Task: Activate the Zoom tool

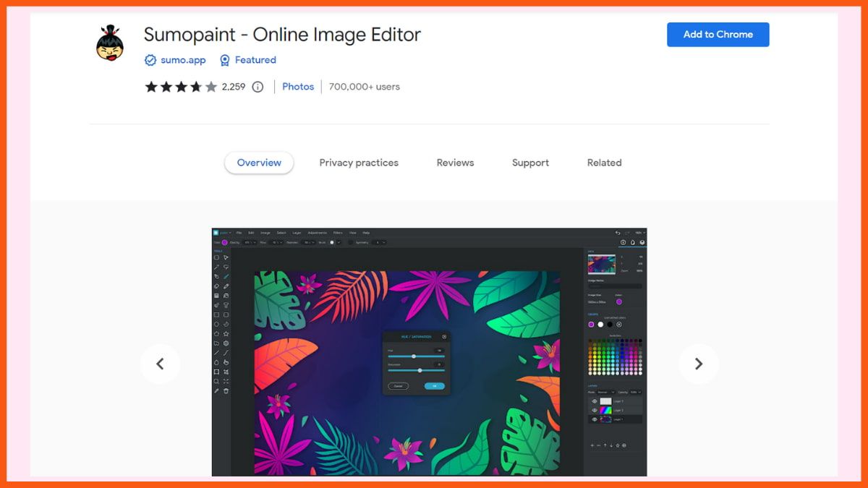Action: pyautogui.click(x=216, y=380)
